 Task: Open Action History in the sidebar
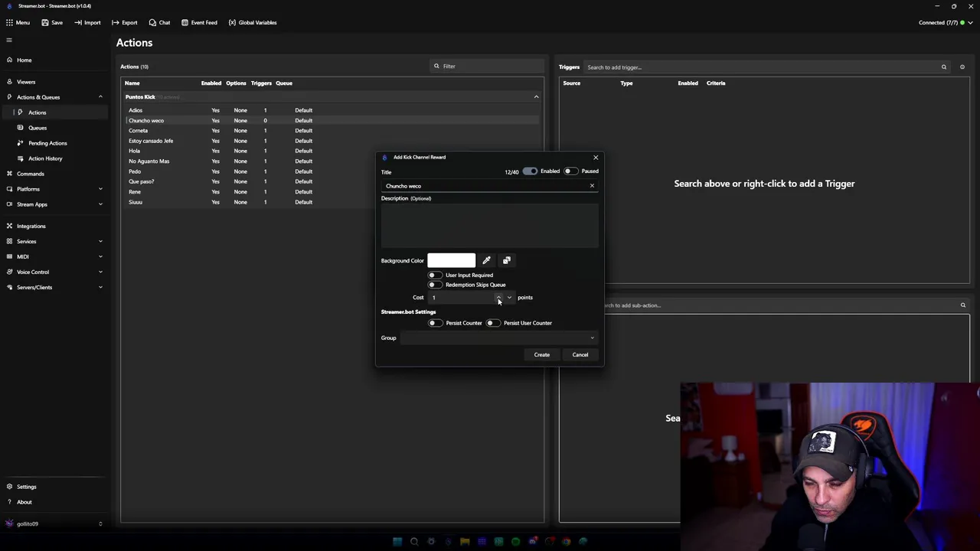click(54, 158)
